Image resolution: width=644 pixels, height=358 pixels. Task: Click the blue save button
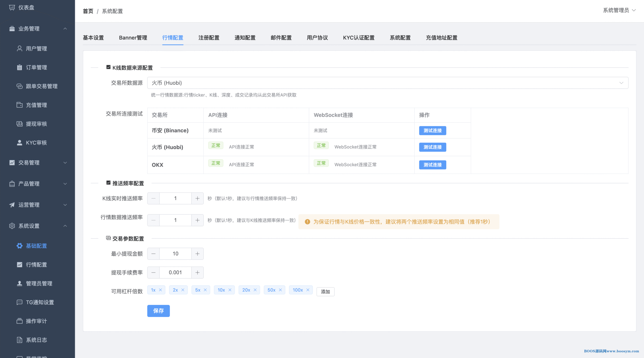[158, 311]
